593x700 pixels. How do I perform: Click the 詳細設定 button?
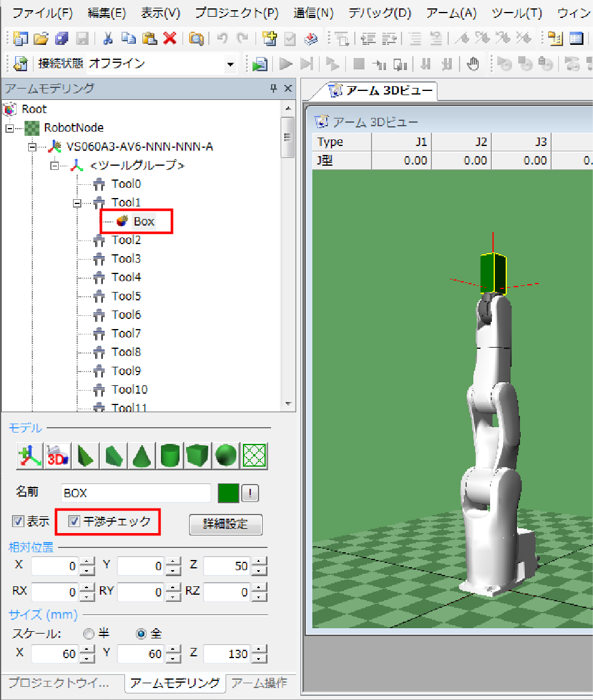[226, 524]
